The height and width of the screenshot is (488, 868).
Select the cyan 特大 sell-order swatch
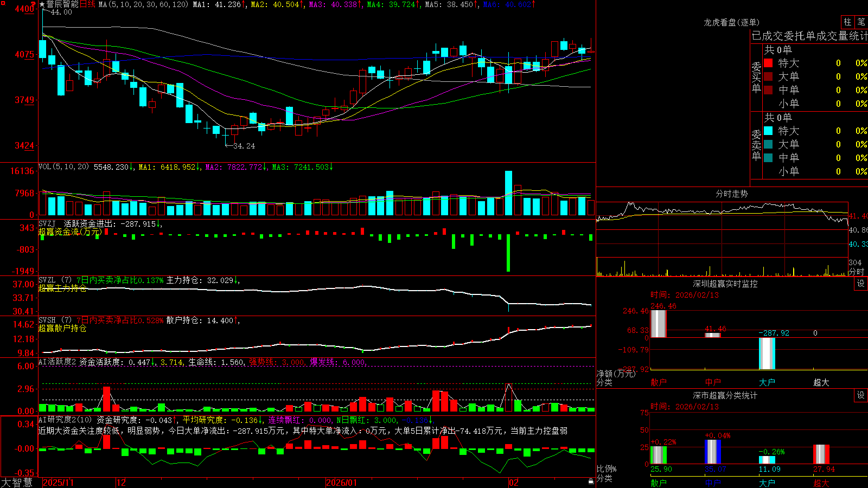(x=768, y=131)
